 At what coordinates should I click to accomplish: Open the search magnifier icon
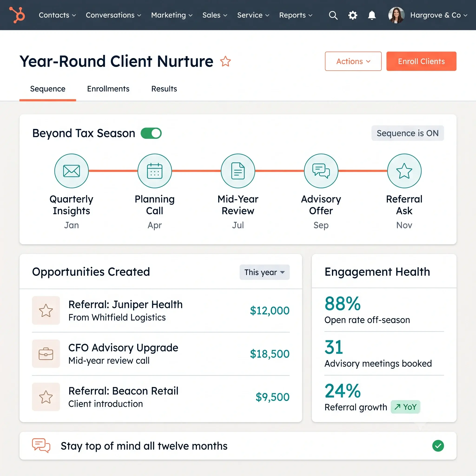[333, 15]
